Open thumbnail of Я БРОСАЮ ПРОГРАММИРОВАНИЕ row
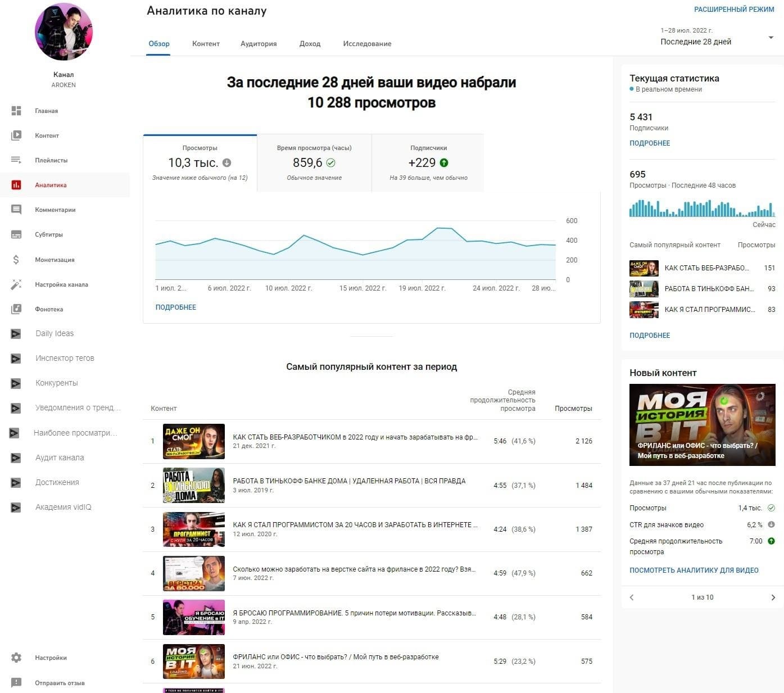This screenshot has height=693, width=784. click(194, 617)
